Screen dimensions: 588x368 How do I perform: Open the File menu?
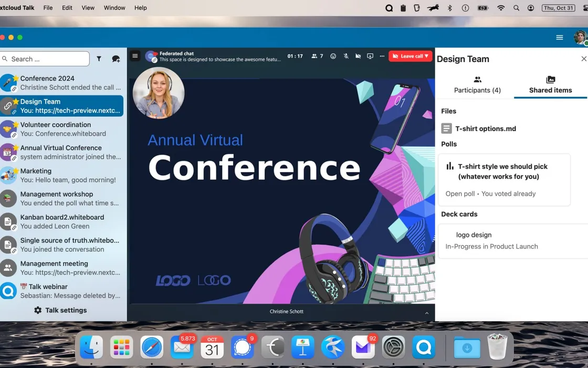point(48,7)
